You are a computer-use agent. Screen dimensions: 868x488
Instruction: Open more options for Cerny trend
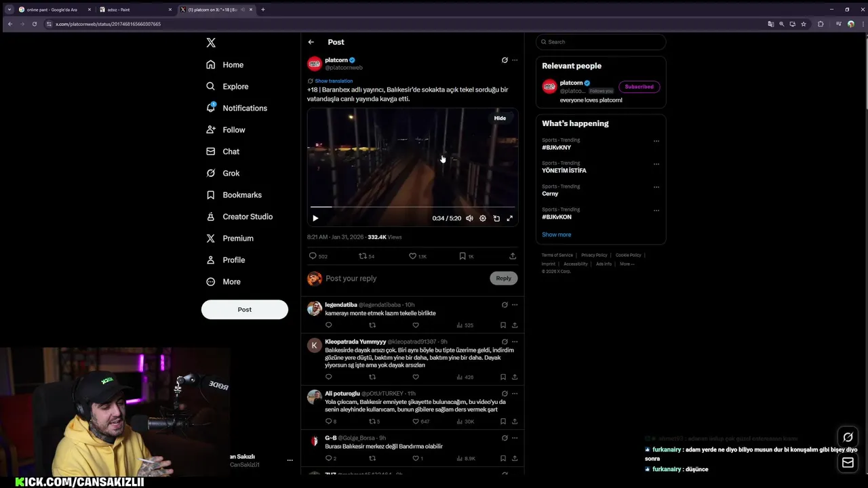656,187
